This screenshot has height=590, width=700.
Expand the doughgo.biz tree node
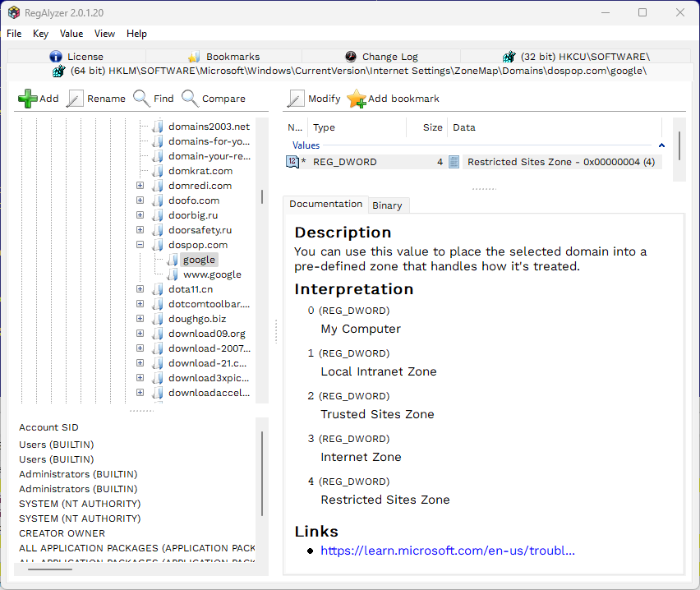point(140,319)
